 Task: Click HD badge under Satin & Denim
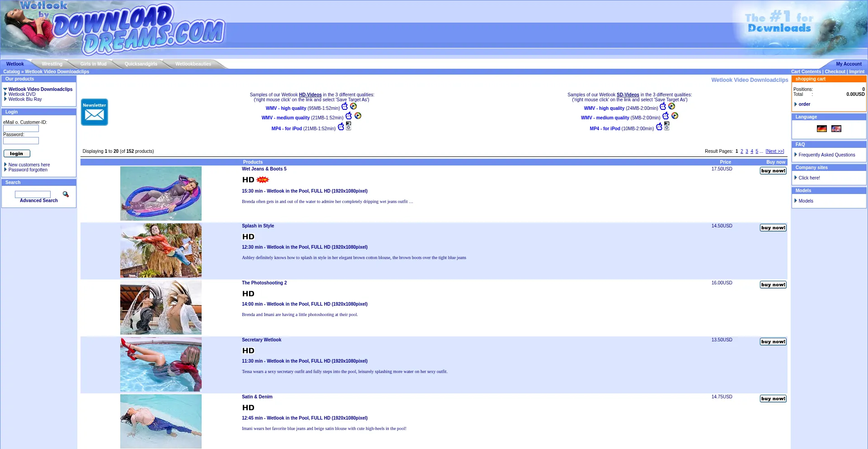pyautogui.click(x=248, y=408)
